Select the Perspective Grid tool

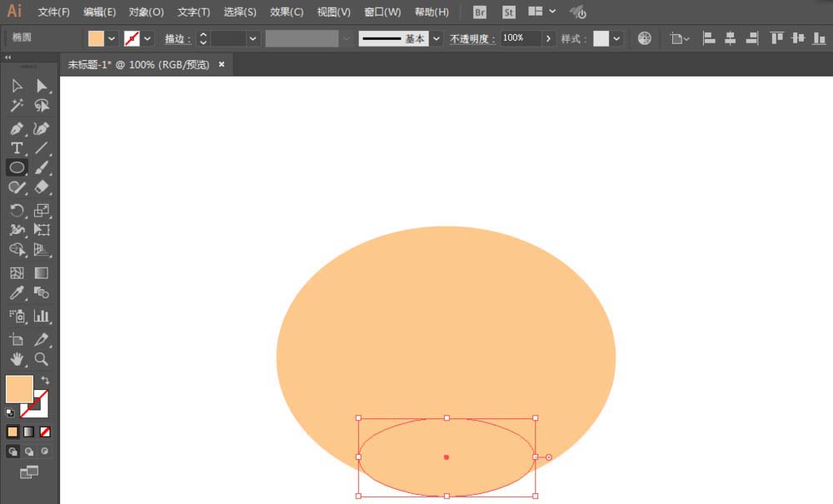point(42,250)
